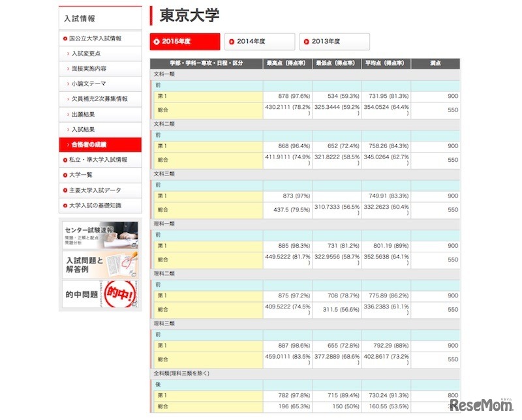The image size is (522, 420).
Task: Click the 885 (98.3%) cell
Action: [287, 246]
